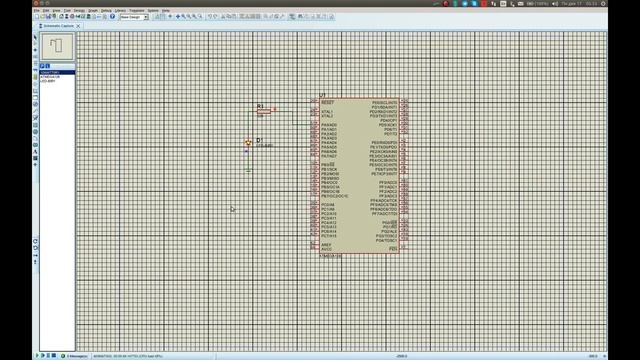Click the New Project toolbar icon
Image resolution: width=640 pixels, height=360 pixels.
pos(37,17)
